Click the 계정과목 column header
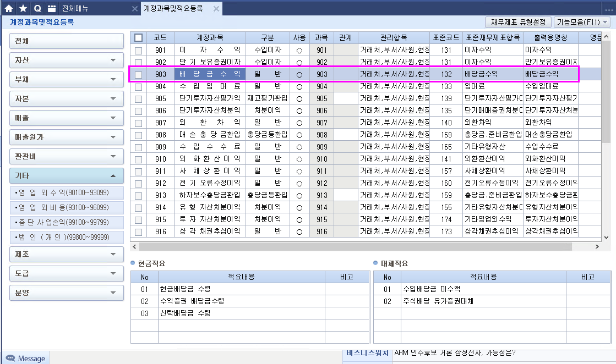The image size is (616, 364). [210, 37]
